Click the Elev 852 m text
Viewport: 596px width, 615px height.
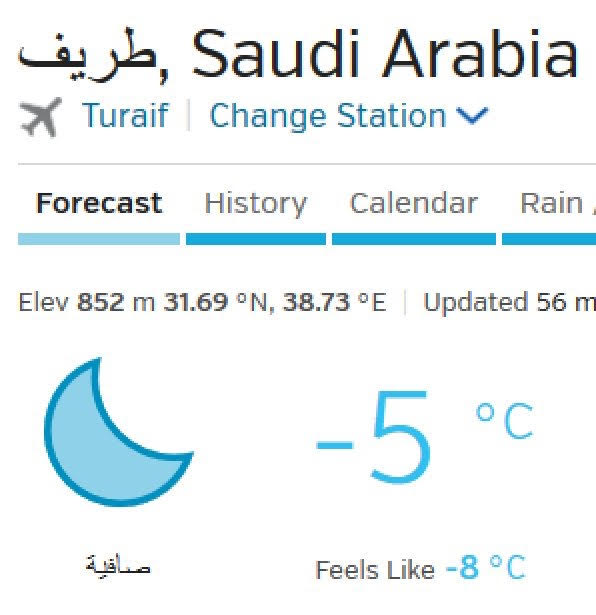[x=87, y=302]
